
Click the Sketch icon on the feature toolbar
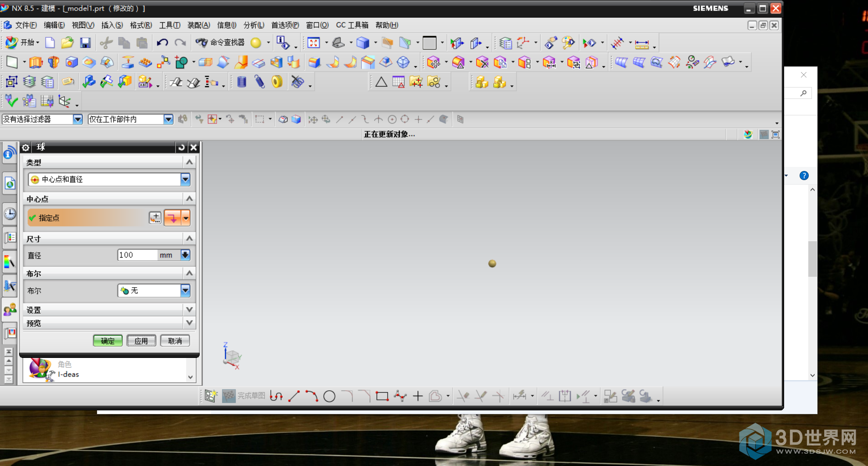coord(12,62)
